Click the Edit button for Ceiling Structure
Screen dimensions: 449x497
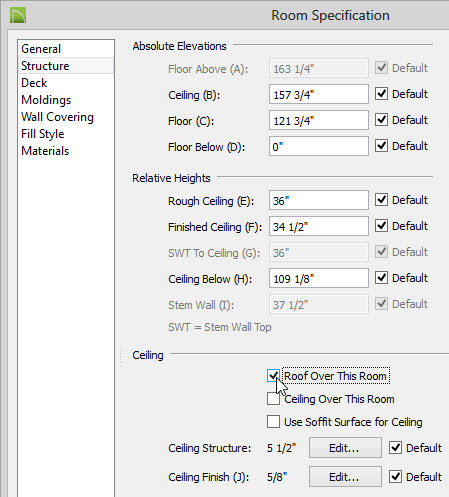345,448
